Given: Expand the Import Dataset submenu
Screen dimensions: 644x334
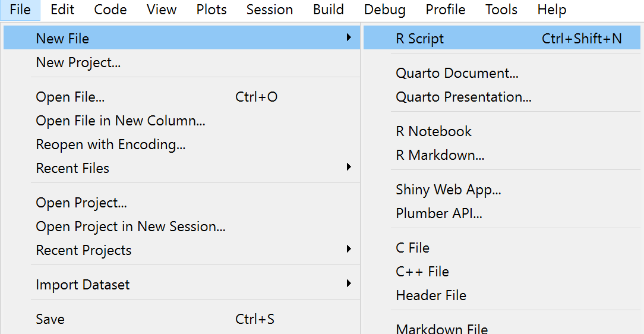Looking at the screenshot, I should (x=182, y=285).
